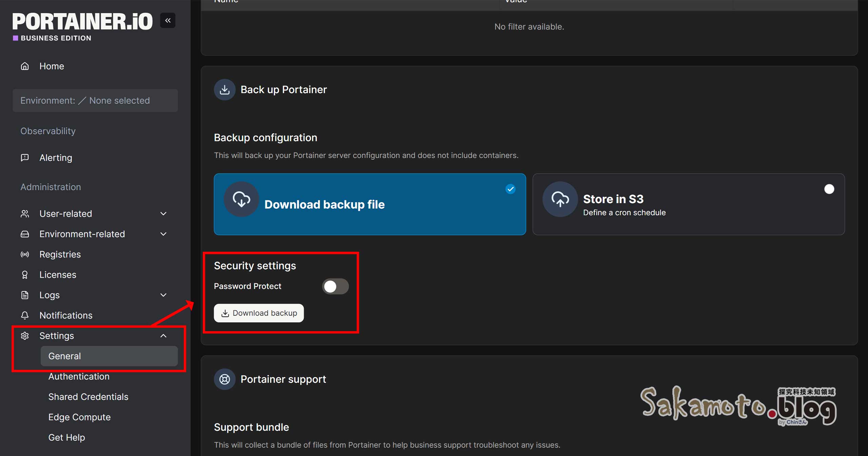Collapse the Settings menu chevron
Image resolution: width=868 pixels, height=456 pixels.
click(x=163, y=336)
